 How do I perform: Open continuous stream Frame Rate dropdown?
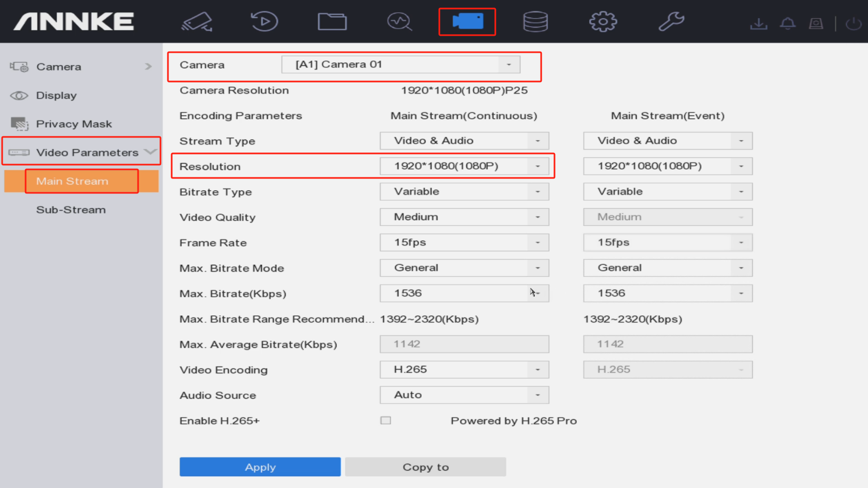point(464,242)
